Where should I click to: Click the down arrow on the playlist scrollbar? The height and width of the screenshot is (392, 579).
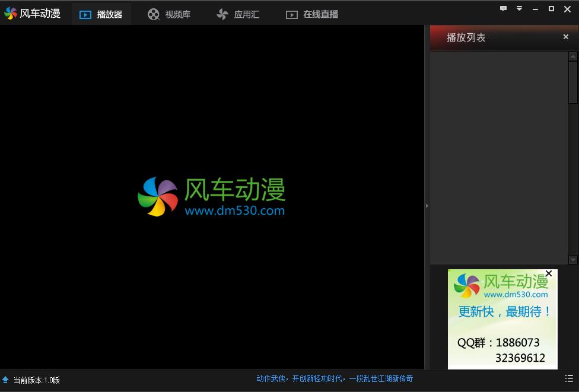pos(572,259)
